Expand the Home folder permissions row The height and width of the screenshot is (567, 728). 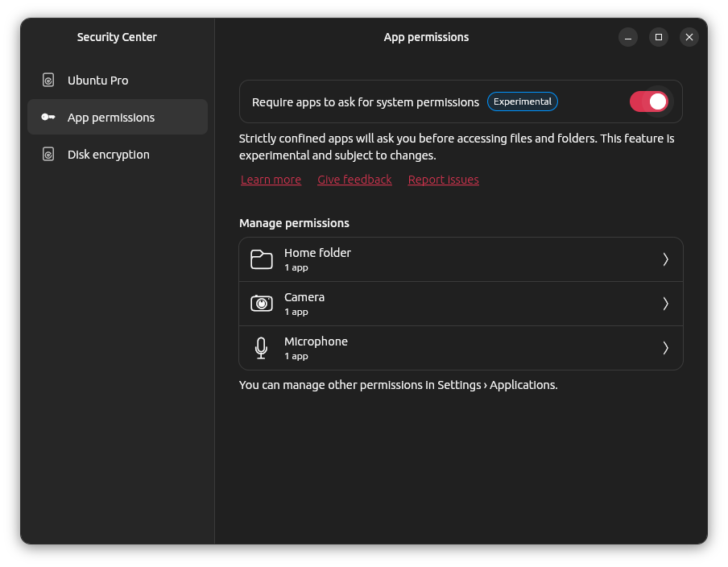[461, 259]
